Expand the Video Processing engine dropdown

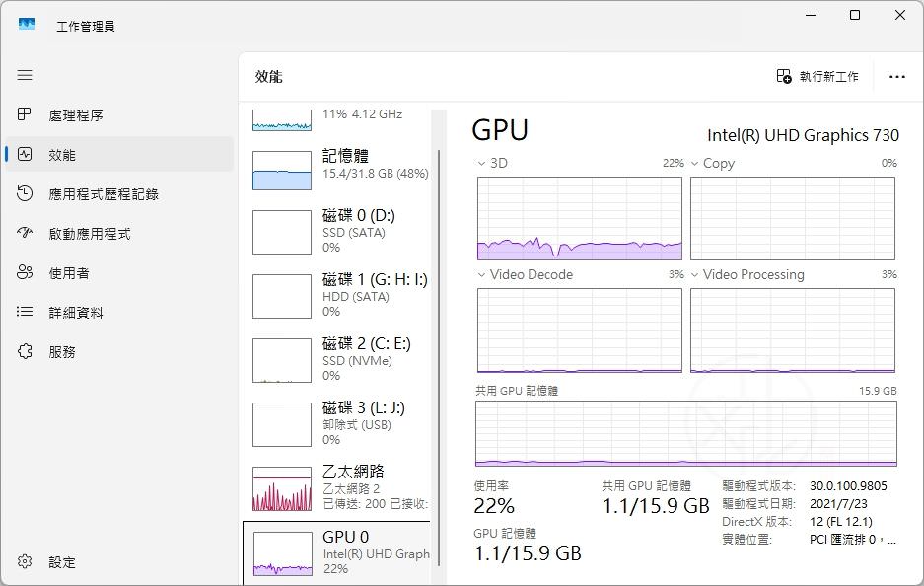(695, 274)
